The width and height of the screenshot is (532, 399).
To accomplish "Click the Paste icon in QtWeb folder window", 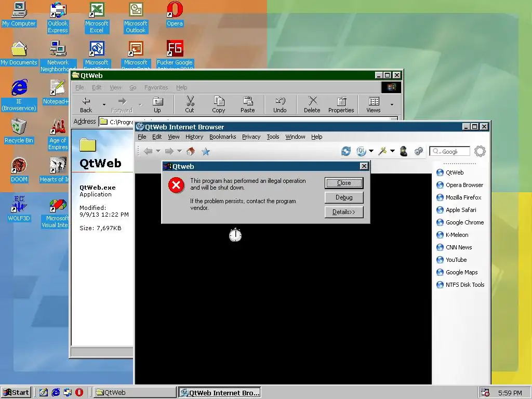I will 248,104.
